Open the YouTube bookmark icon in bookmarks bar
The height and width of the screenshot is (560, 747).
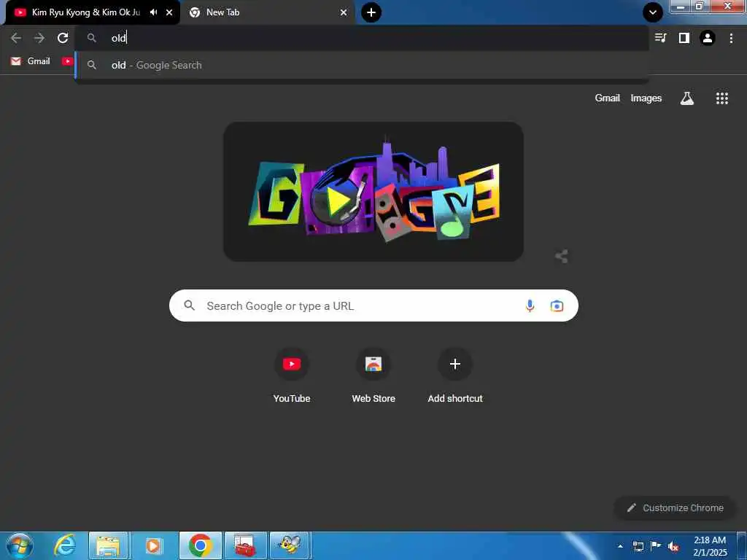67,61
